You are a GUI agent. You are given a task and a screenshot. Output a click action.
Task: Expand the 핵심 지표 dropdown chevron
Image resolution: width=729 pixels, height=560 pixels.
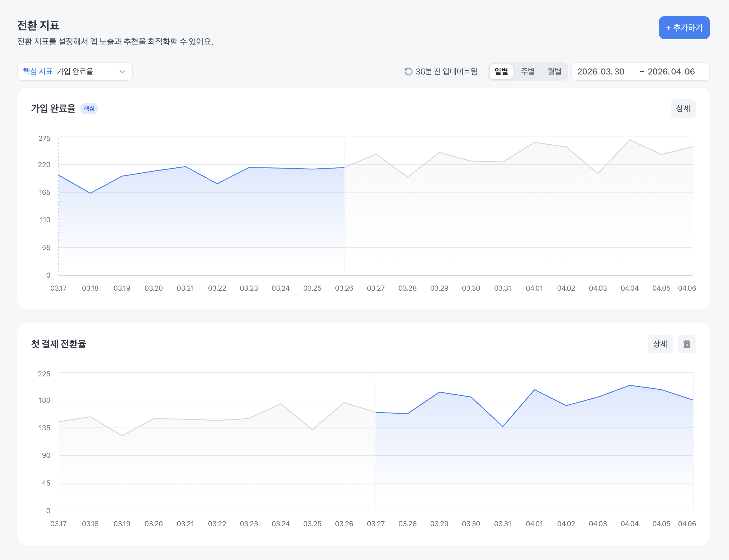(x=122, y=72)
